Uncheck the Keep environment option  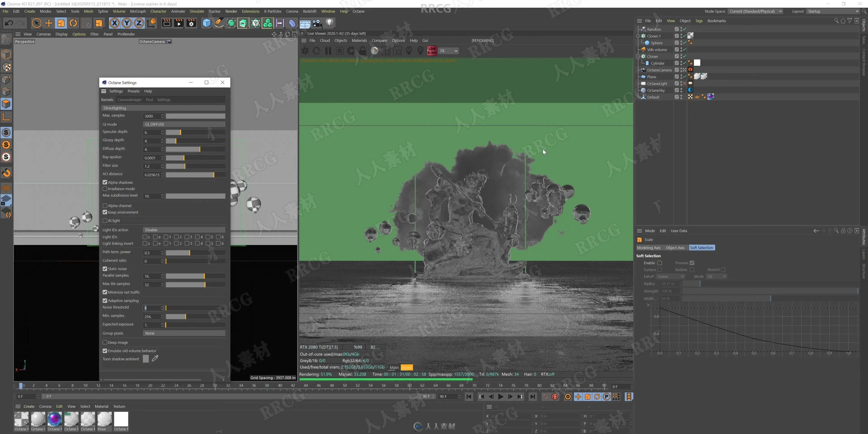pyautogui.click(x=105, y=212)
